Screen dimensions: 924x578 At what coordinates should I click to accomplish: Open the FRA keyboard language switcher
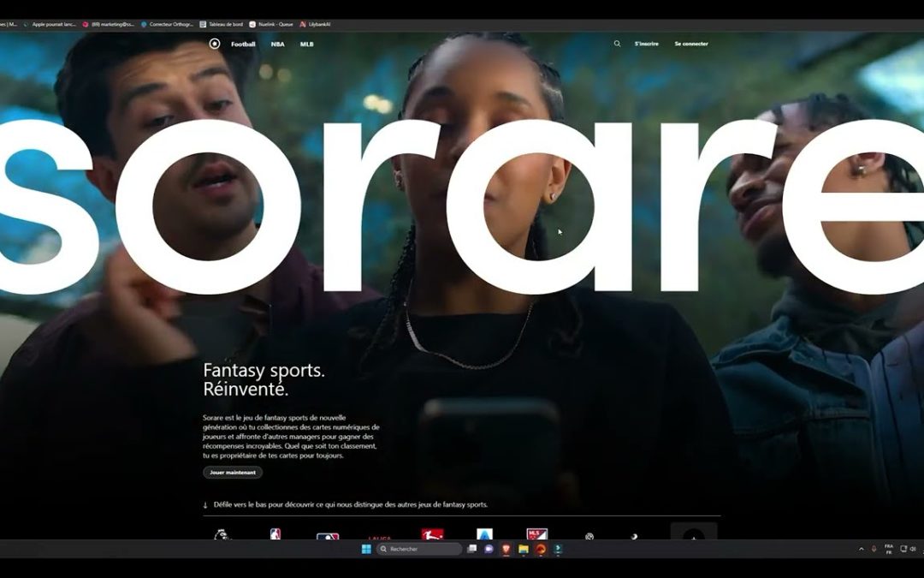point(889,549)
